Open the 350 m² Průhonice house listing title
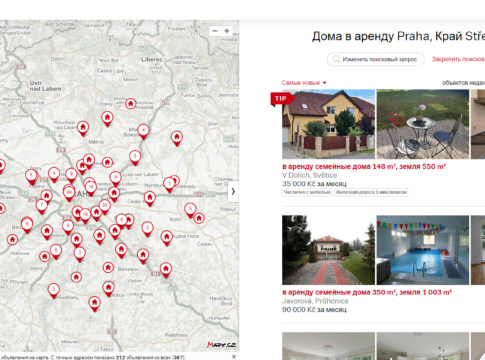 point(367,292)
